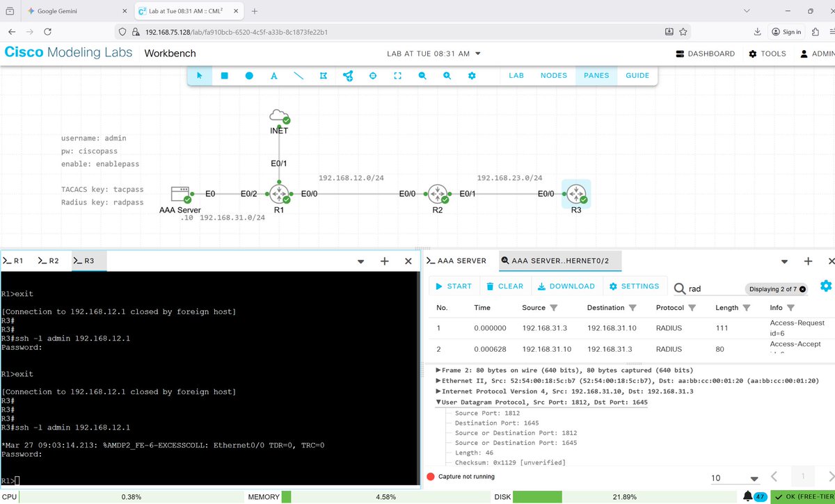Open packet capture SETTINGS
Image resolution: width=835 pixels, height=504 pixels.
pos(634,286)
